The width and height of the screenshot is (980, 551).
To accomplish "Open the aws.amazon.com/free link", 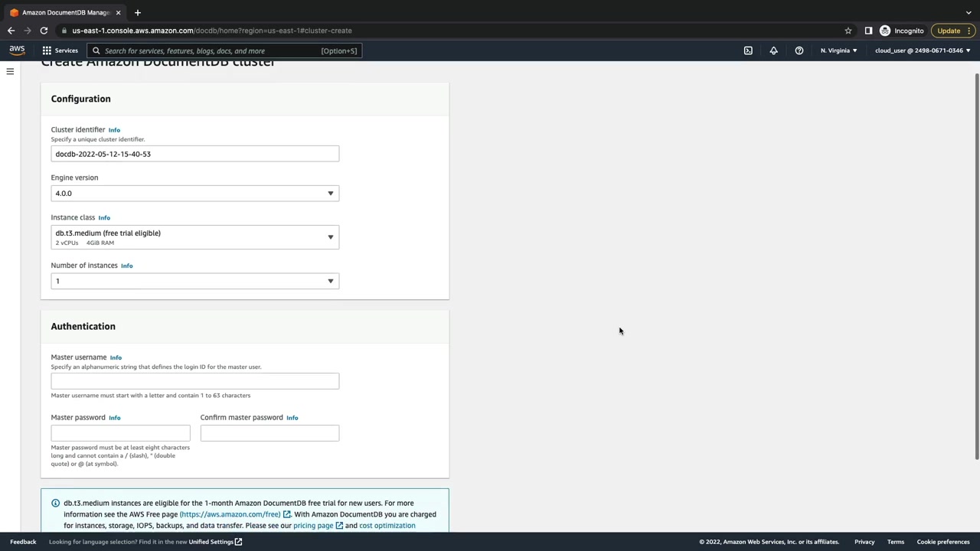I will pyautogui.click(x=235, y=514).
